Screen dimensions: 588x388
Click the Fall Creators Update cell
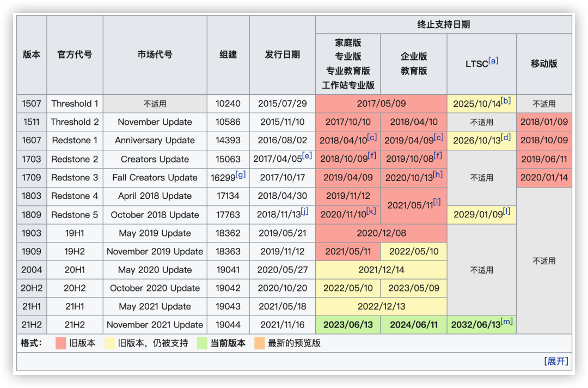tap(155, 178)
